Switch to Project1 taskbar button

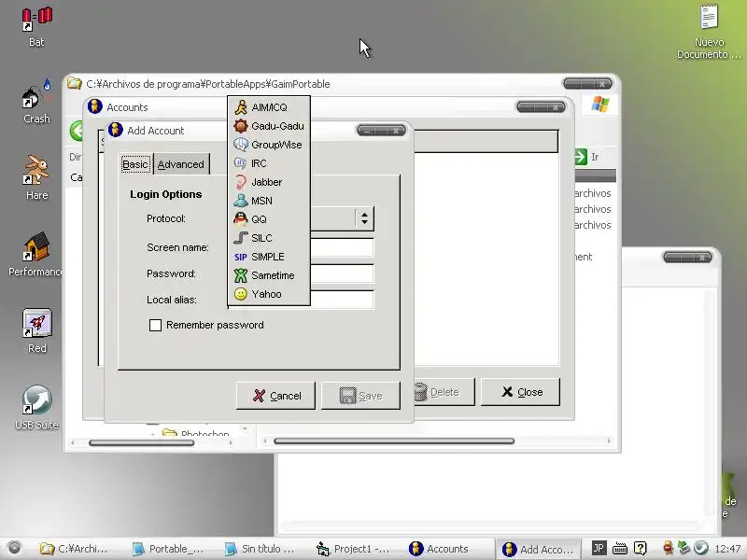tap(353, 549)
